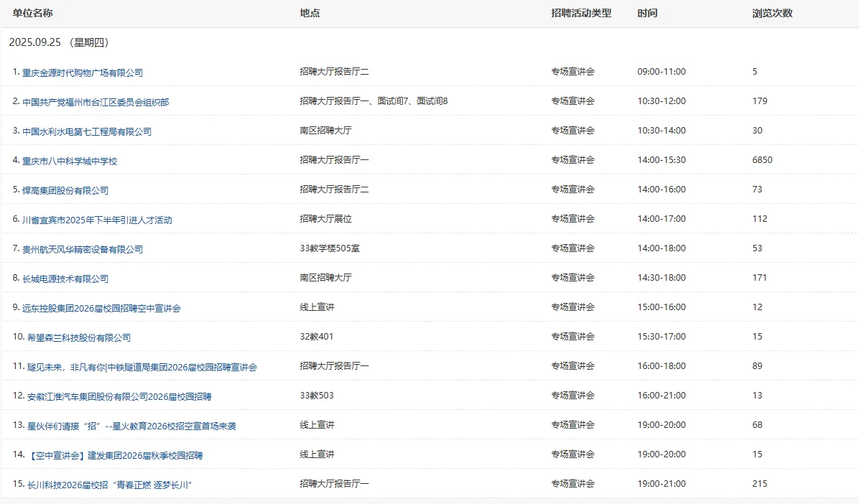Click the date 2025.09.25 (星期四) heading

tap(59, 43)
